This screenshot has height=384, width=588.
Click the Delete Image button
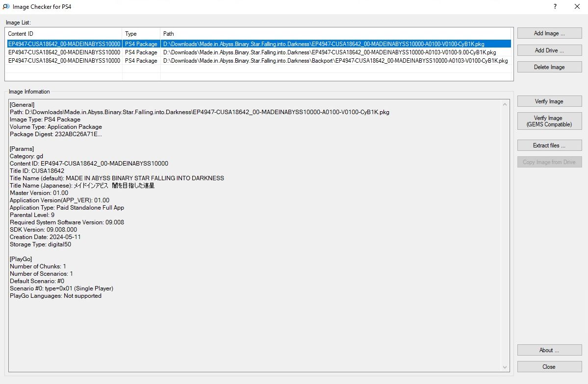(549, 67)
